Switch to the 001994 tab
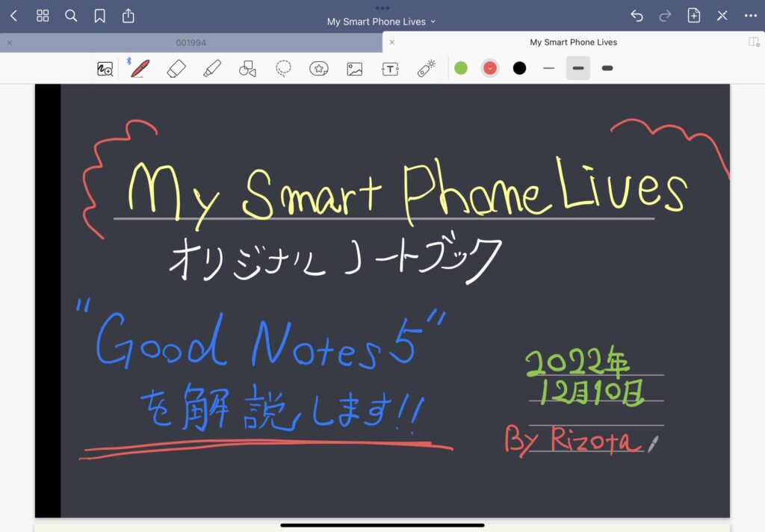The image size is (765, 532). pyautogui.click(x=191, y=43)
